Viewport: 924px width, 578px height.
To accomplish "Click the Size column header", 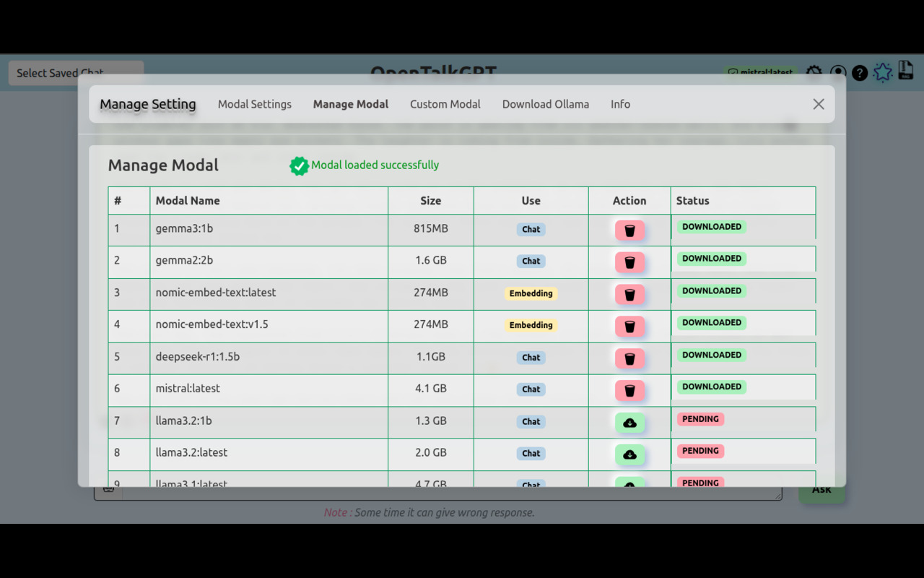I will click(x=431, y=201).
